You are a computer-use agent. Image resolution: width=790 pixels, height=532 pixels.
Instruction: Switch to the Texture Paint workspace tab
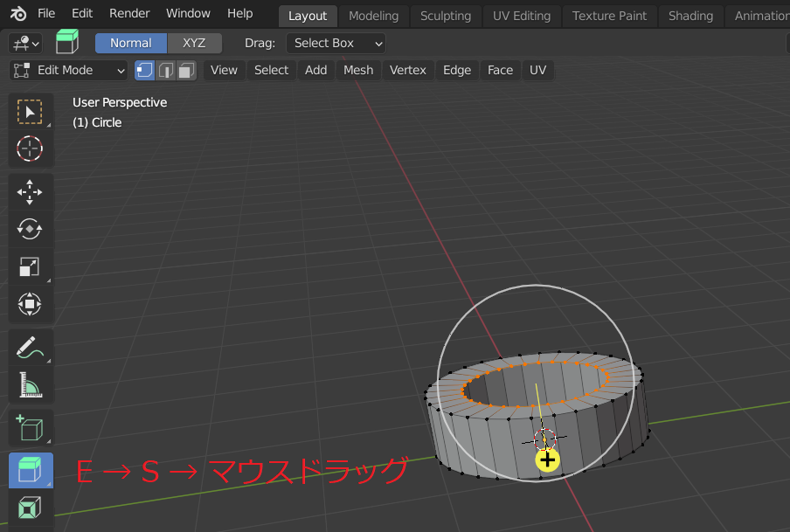[x=609, y=16]
